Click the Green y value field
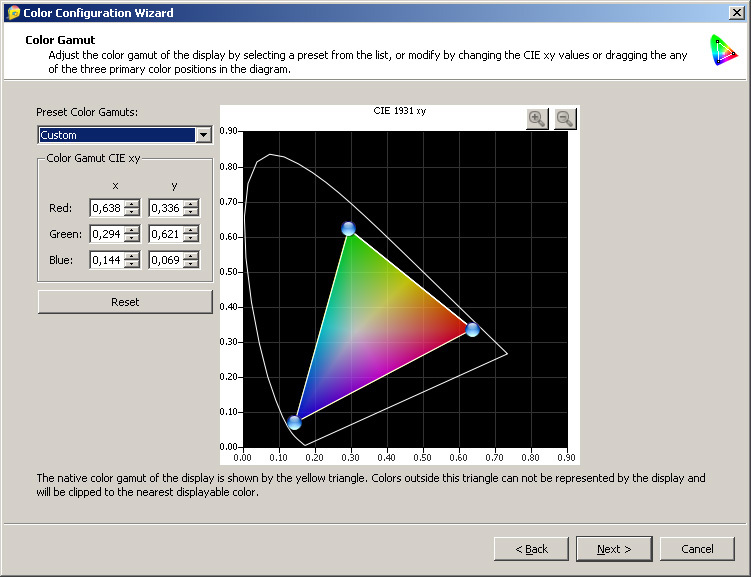 [x=166, y=234]
